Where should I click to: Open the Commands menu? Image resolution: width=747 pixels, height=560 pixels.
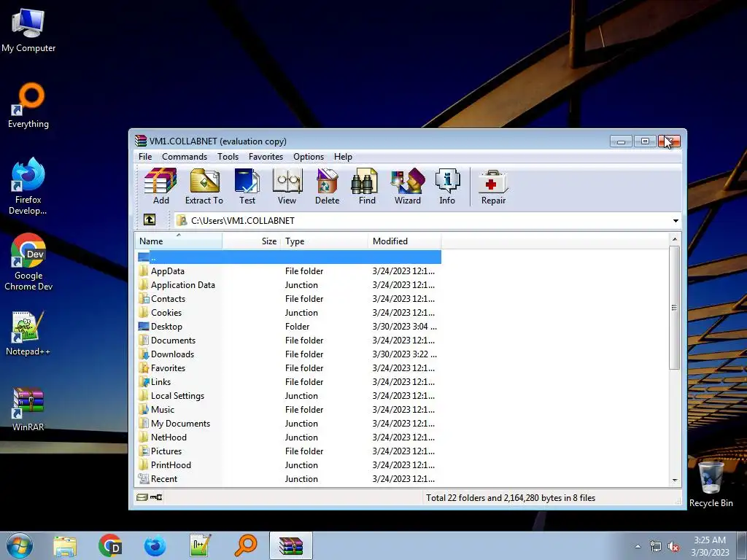point(185,157)
